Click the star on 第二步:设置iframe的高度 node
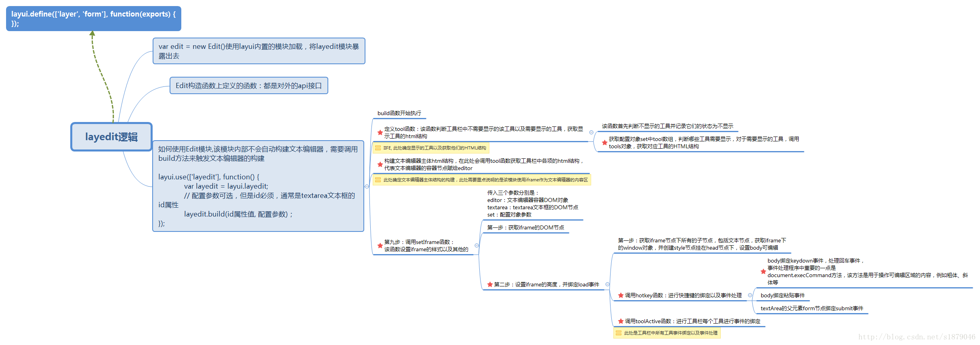Viewport: 980px width, 345px height. pos(490,284)
